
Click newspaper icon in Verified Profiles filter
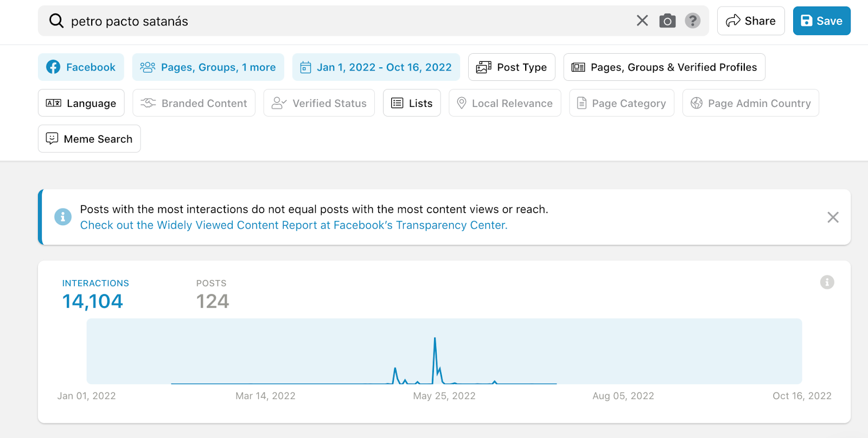tap(578, 67)
